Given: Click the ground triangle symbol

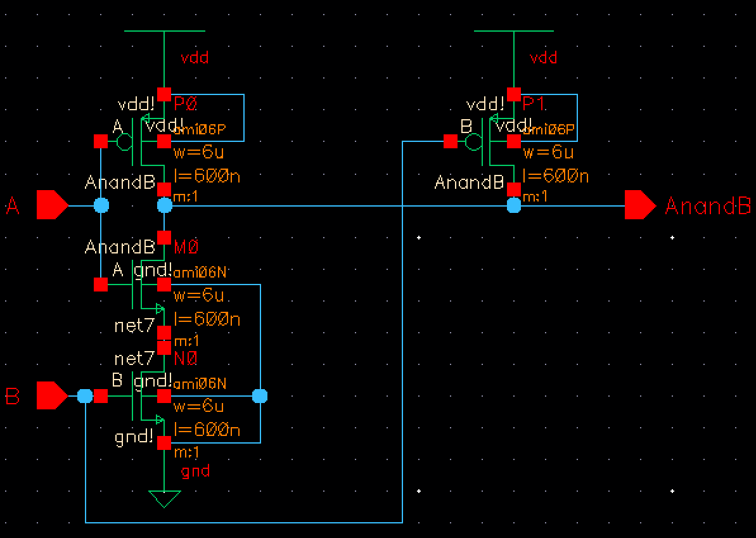Looking at the screenshot, I should (164, 499).
